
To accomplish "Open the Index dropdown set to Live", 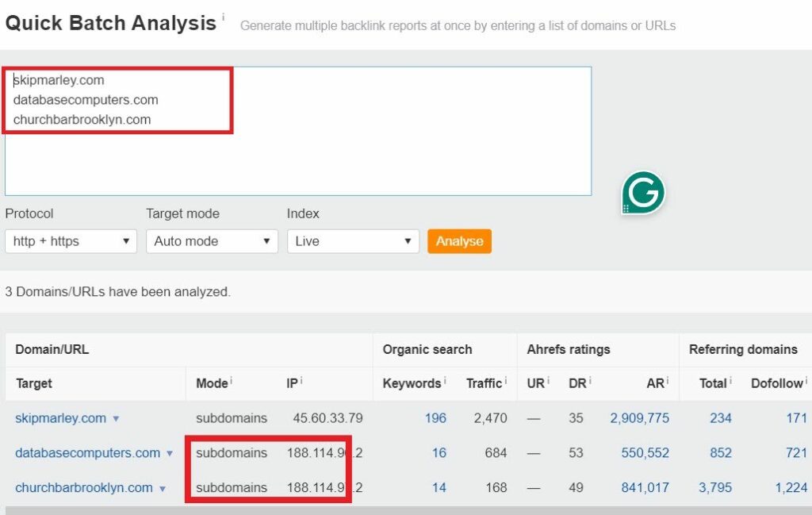I will coord(353,241).
